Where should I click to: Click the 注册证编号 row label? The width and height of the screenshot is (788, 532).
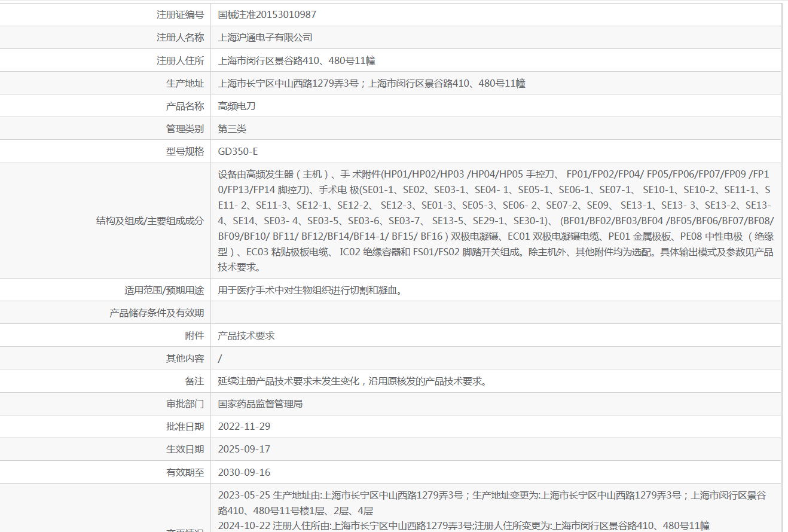180,15
